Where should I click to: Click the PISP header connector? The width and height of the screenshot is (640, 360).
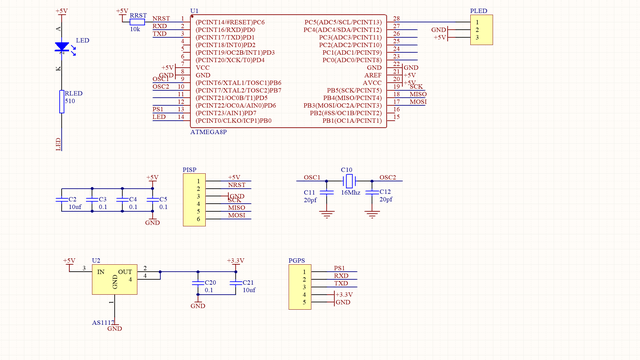click(x=194, y=200)
